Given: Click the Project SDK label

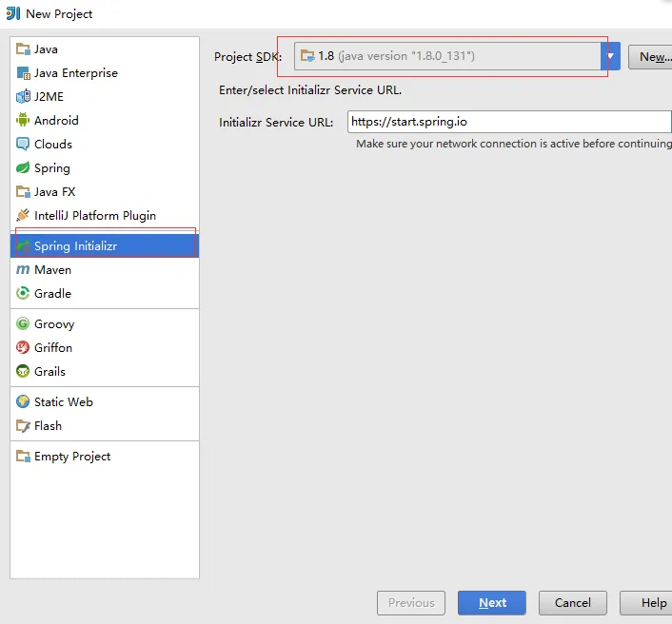Looking at the screenshot, I should (247, 56).
